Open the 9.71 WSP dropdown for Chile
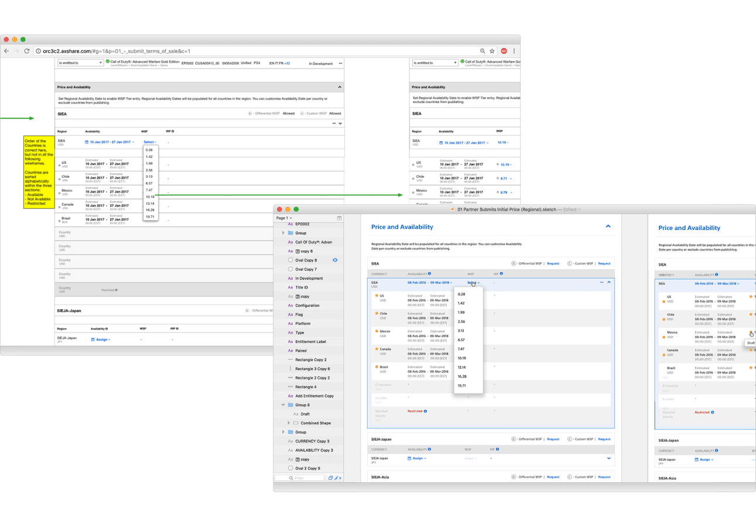This screenshot has width=756, height=532. click(505, 179)
